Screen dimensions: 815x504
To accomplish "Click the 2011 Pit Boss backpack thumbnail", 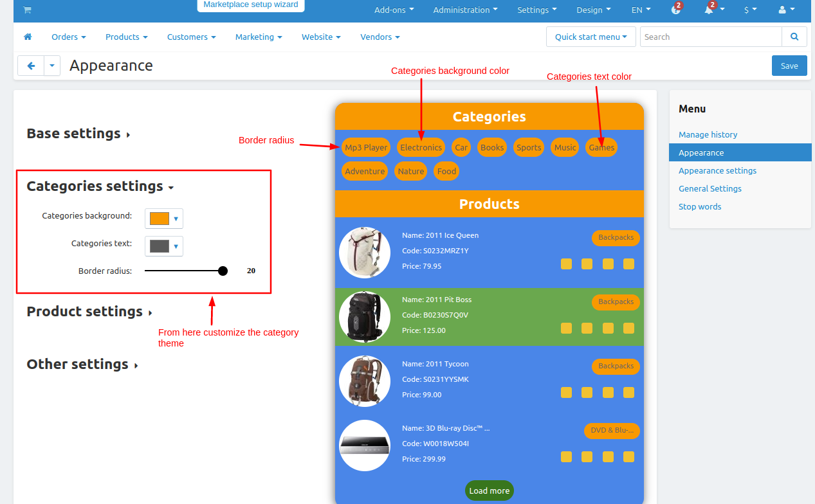I will (365, 317).
